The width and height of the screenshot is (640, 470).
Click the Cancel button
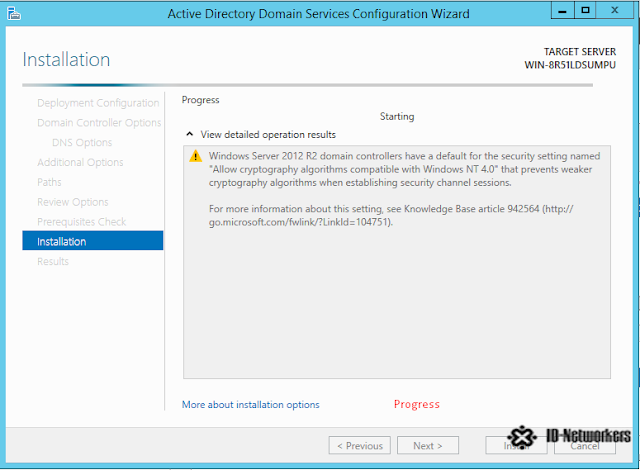tap(585, 446)
